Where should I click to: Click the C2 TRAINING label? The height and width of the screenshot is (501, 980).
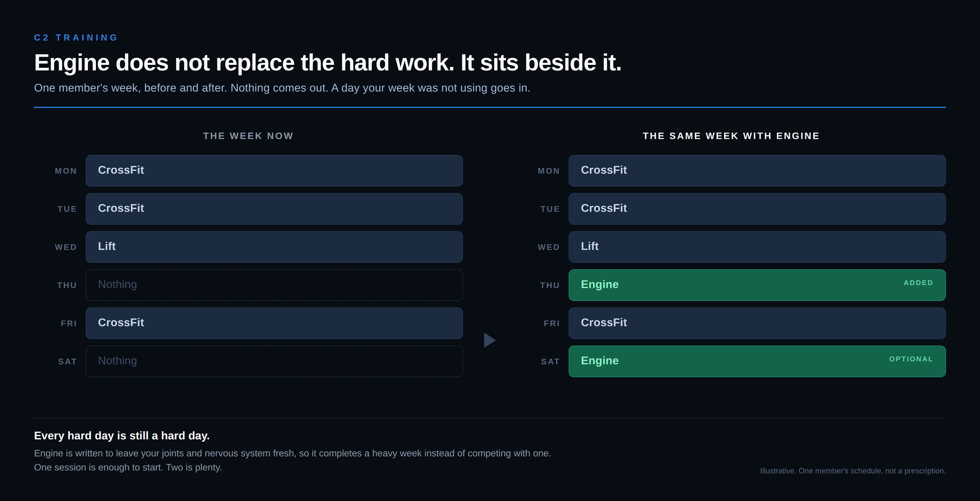pos(76,38)
